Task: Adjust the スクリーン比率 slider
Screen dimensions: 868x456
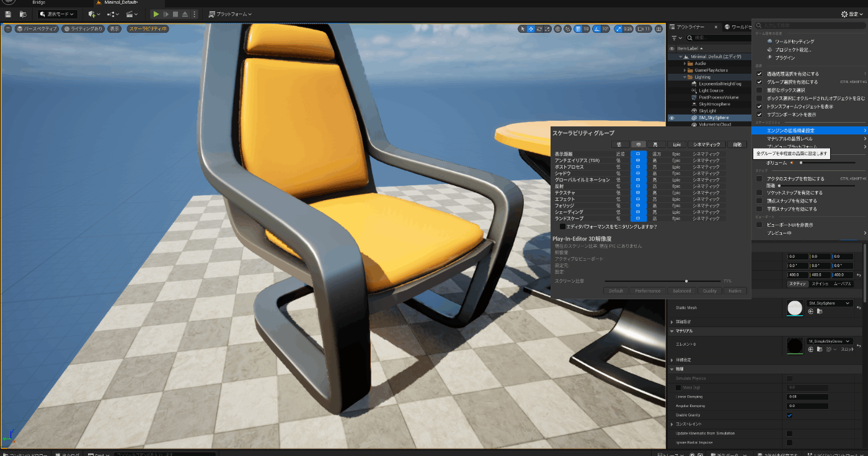Action: [x=663, y=281]
